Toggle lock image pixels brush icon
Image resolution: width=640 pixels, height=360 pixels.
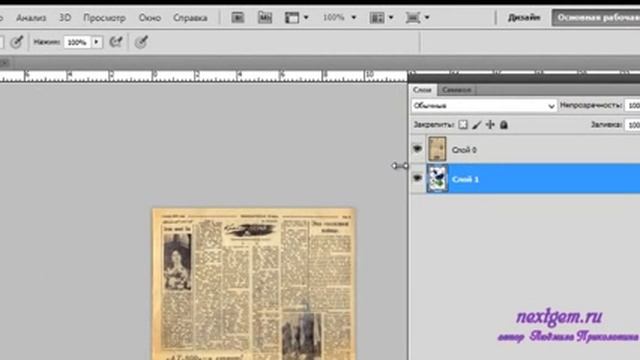(x=476, y=125)
